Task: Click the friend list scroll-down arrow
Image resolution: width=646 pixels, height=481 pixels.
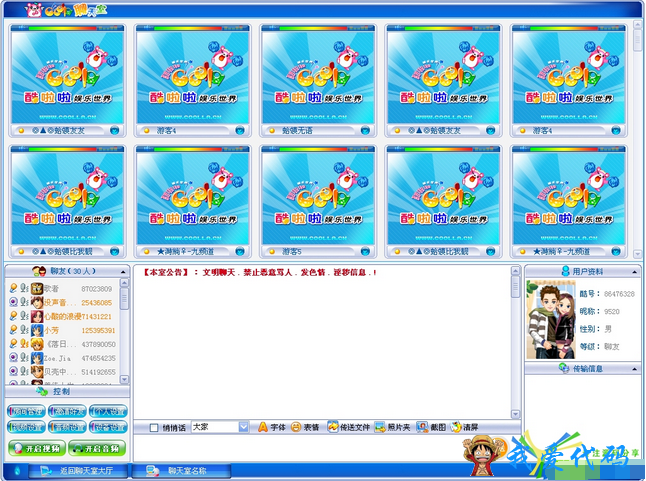Action: coord(124,379)
